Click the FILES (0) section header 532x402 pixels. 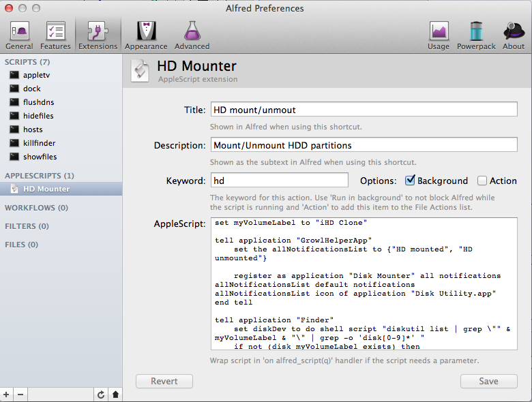(21, 245)
